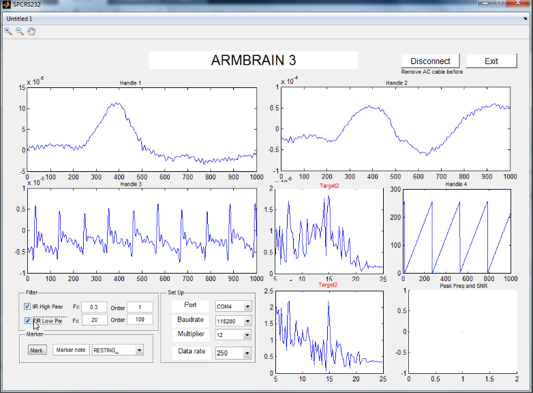Click the Low Pass Order field 100
The height and width of the screenshot is (393, 533).
tap(140, 320)
